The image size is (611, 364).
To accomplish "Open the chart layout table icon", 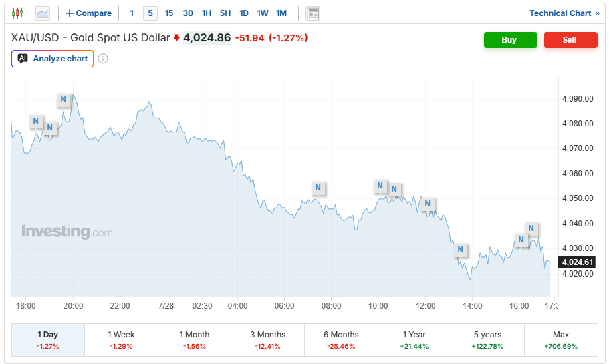I will (313, 13).
